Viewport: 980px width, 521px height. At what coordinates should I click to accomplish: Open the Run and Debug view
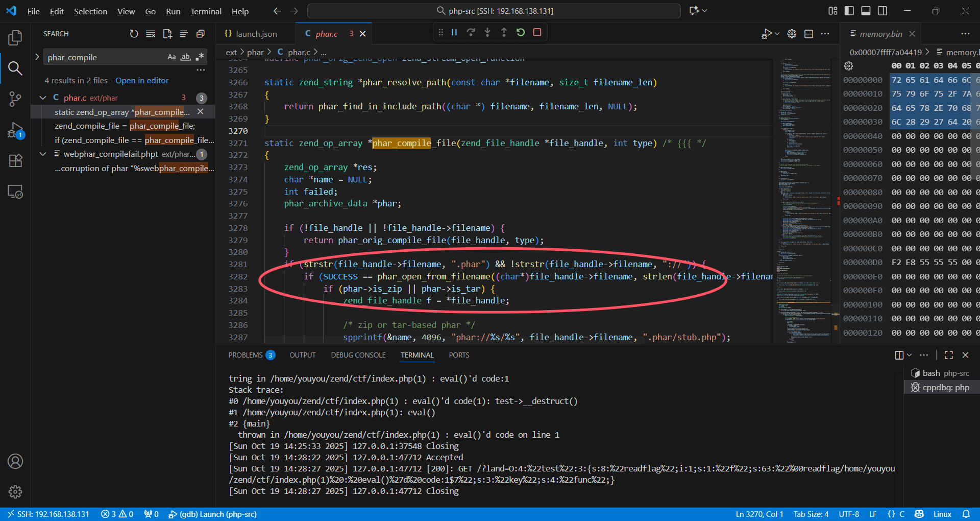(15, 130)
